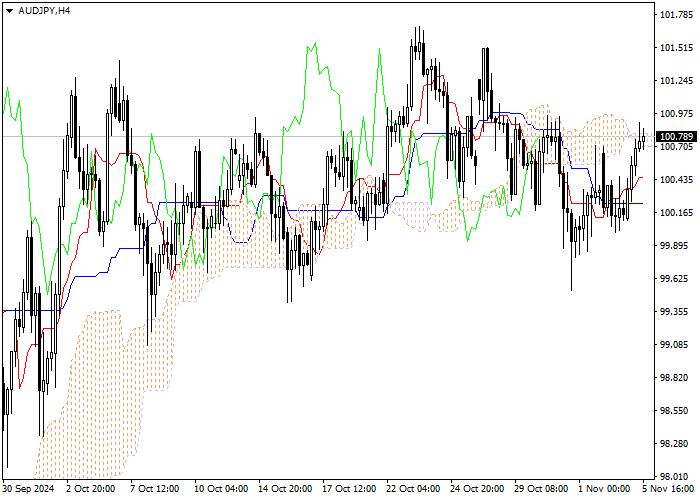Select time axis label 5 Nov 16:00
The width and height of the screenshot is (700, 500).
[x=669, y=489]
